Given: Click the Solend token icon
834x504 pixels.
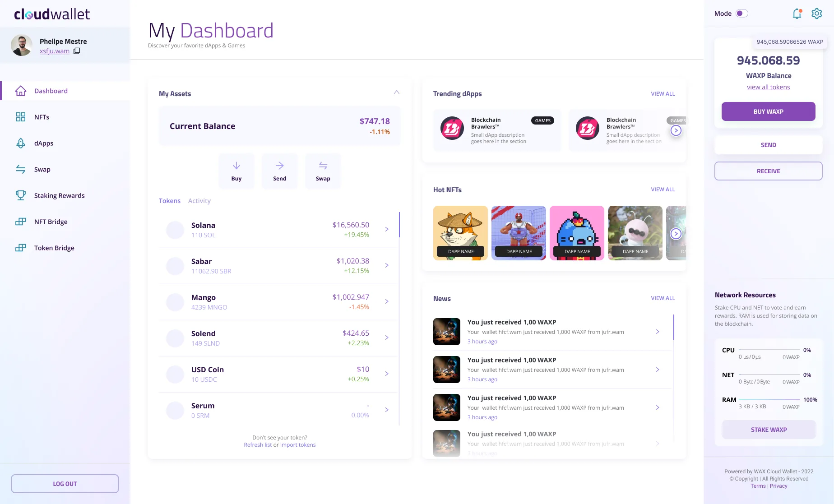Looking at the screenshot, I should coord(175,338).
